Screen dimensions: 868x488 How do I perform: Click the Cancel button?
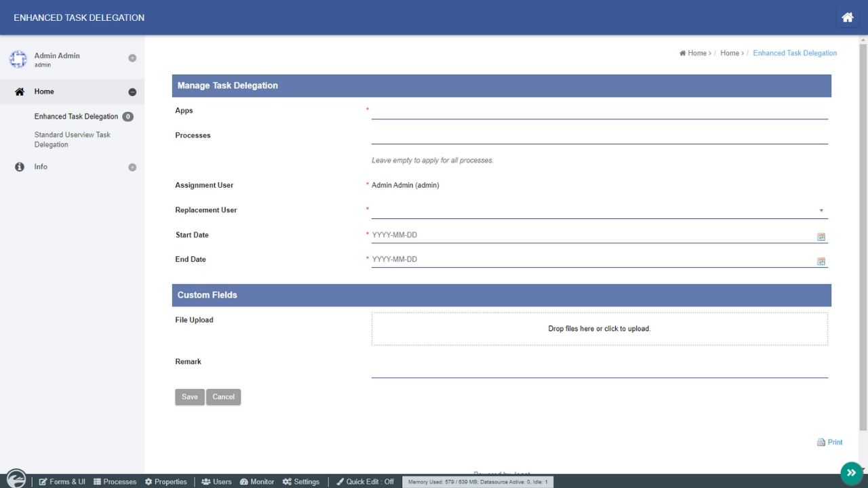click(223, 397)
